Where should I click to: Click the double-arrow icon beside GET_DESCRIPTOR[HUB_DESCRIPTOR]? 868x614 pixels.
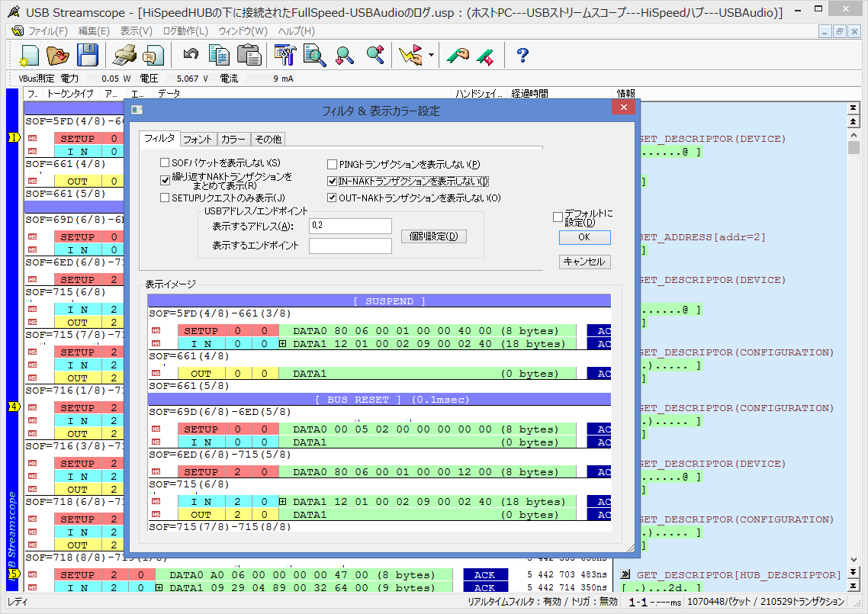click(625, 574)
